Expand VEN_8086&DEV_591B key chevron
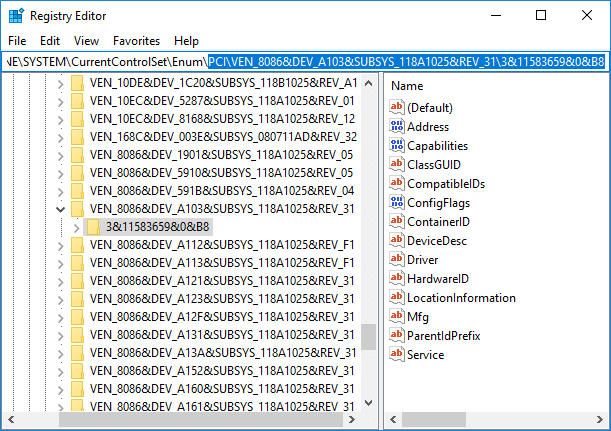The height and width of the screenshot is (431, 611). tap(60, 192)
